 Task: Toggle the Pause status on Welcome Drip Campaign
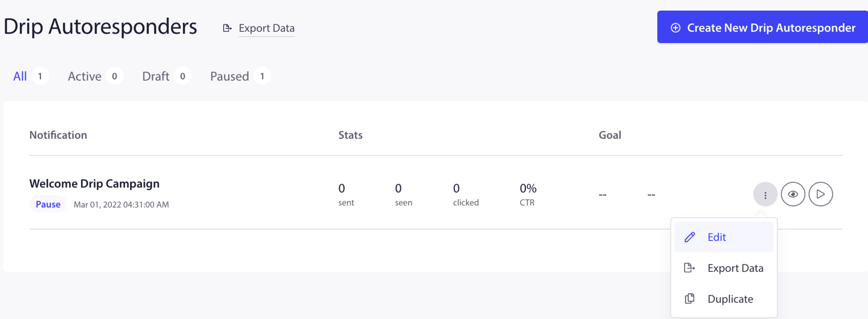(47, 204)
